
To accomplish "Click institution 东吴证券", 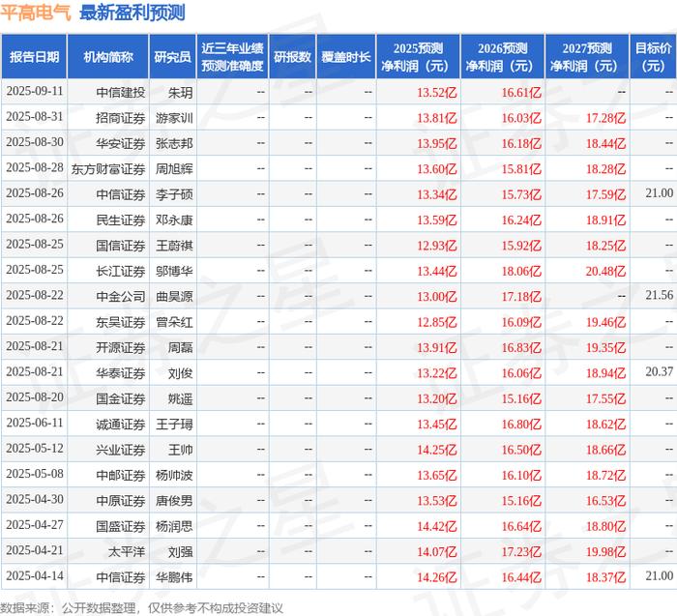I will (x=121, y=322).
